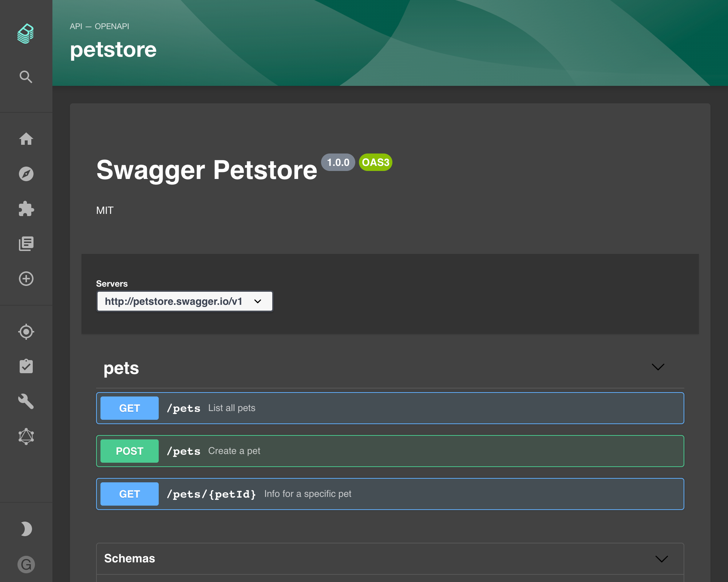The height and width of the screenshot is (582, 728).
Task: Click the Backstage logo icon
Action: coord(26,34)
